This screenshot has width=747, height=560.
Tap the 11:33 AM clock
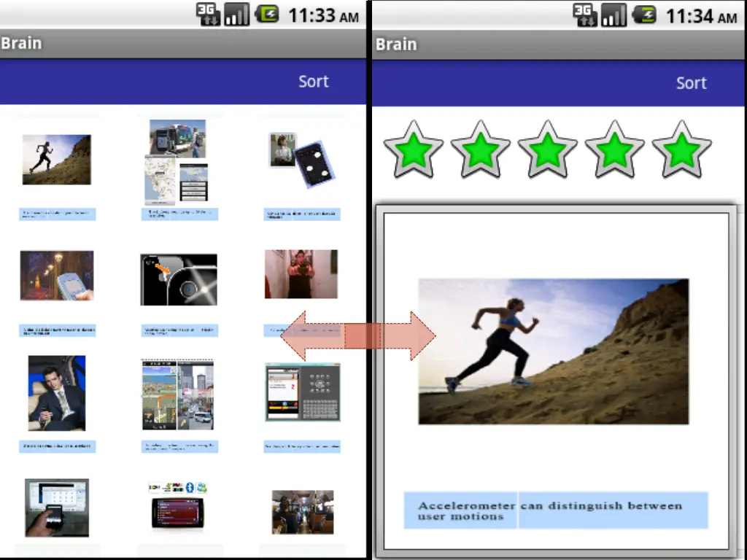(x=323, y=16)
